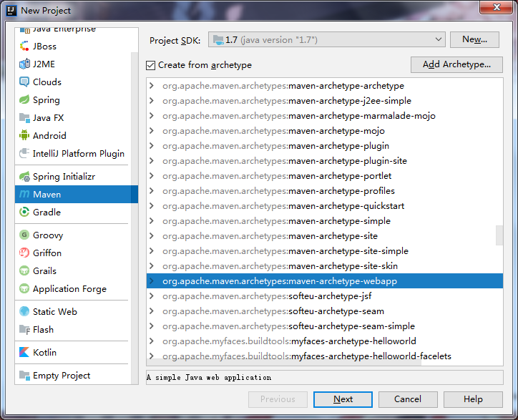Click the Spring Initializr icon

point(24,177)
